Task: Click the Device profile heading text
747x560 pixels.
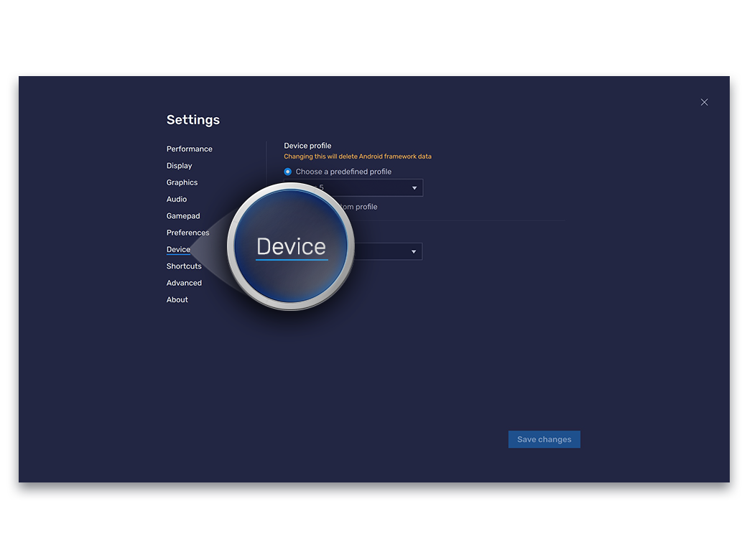Action: (x=307, y=146)
